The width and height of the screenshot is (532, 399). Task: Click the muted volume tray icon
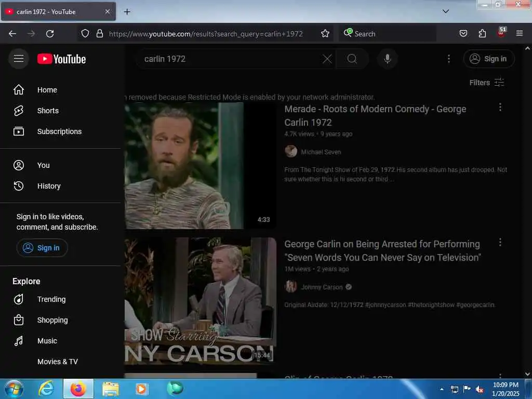(x=480, y=389)
